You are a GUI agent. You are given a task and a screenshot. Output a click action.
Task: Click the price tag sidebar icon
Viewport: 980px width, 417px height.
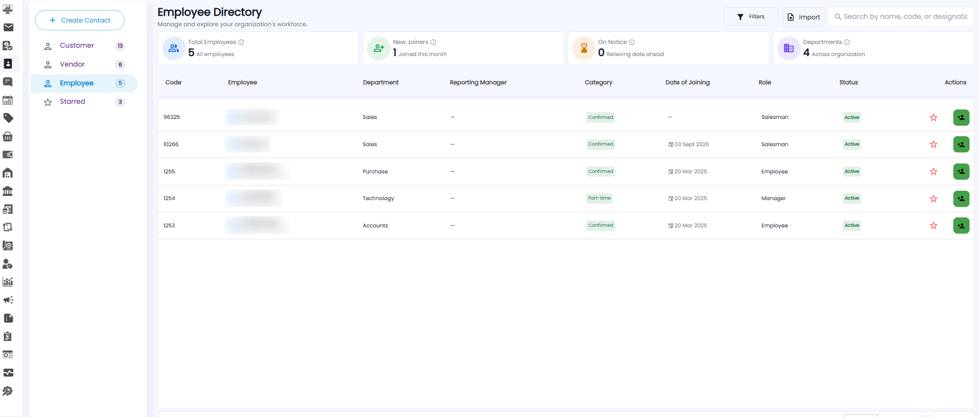tap(8, 118)
